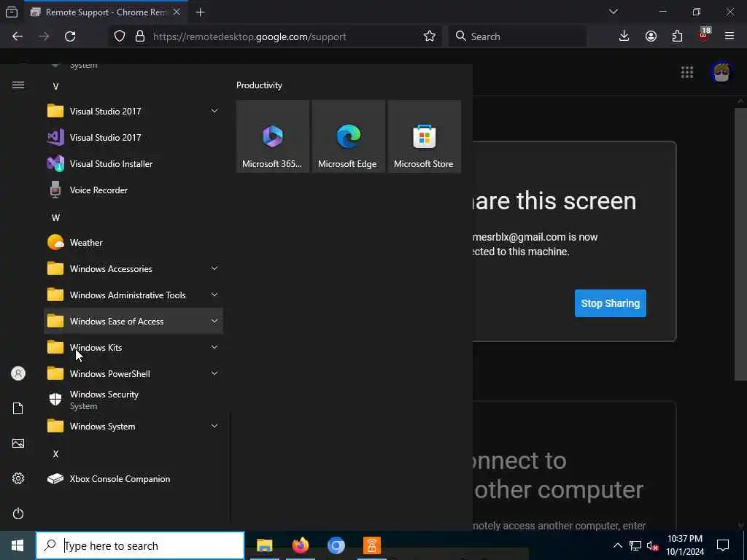Expand Visual Studio 2017 folder
This screenshot has width=747, height=560.
[x=133, y=112]
